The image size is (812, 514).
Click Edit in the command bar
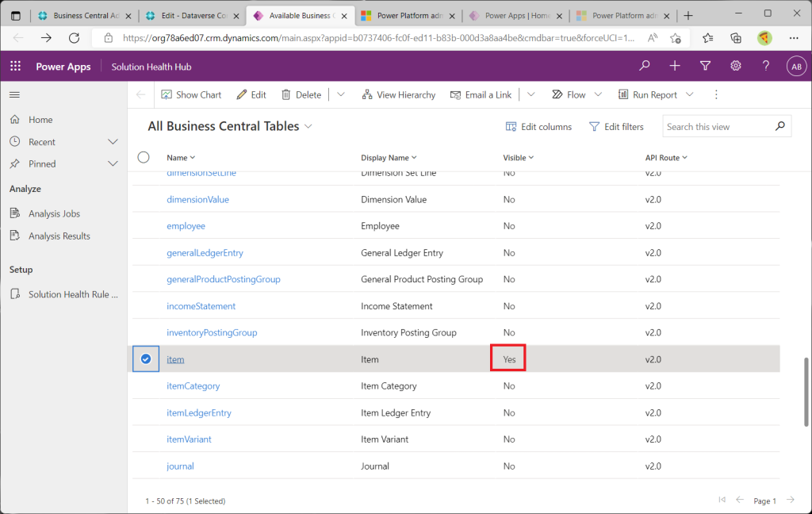pyautogui.click(x=251, y=95)
